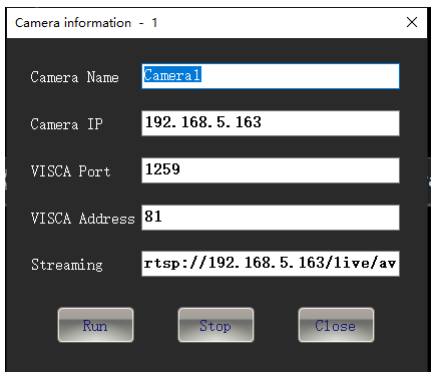This screenshot has width=443, height=378.
Task: Click the "Camera IP" label
Action: coord(66,124)
